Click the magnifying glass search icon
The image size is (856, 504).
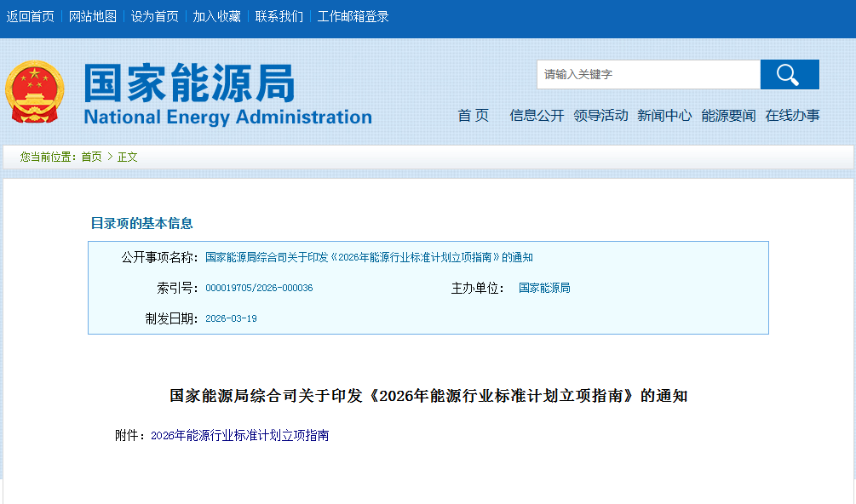(789, 75)
